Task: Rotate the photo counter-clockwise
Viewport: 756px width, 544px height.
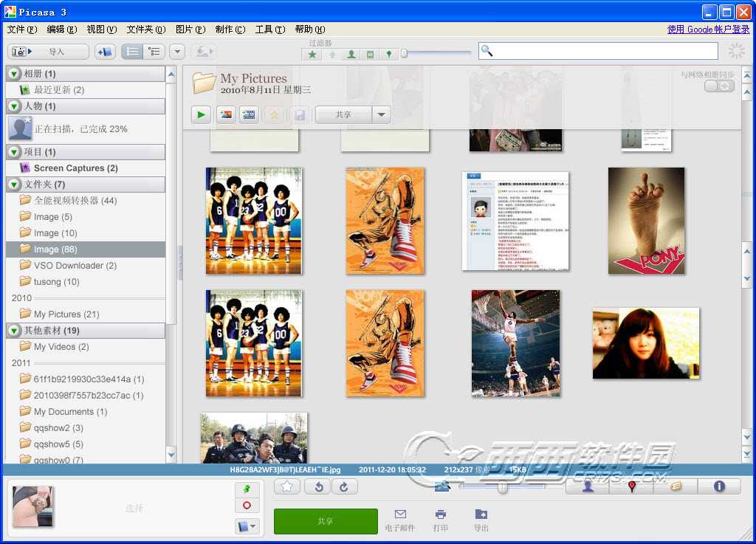Action: click(320, 486)
